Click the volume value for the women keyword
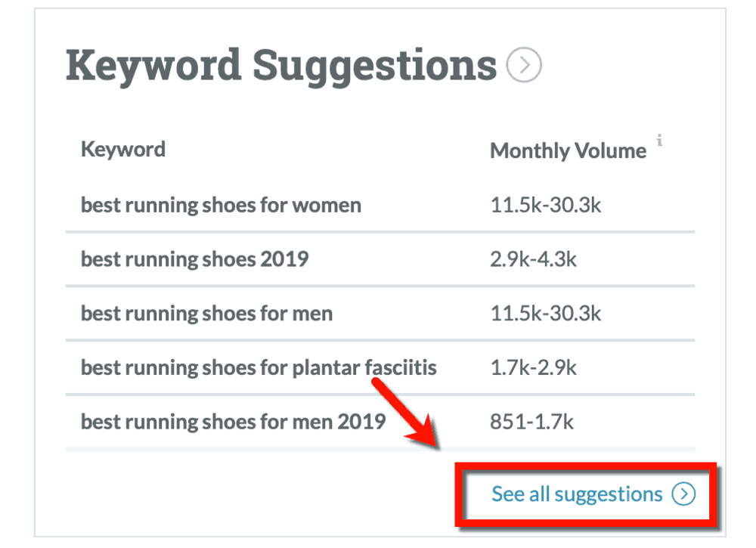The width and height of the screenshot is (756, 548). pos(545,205)
